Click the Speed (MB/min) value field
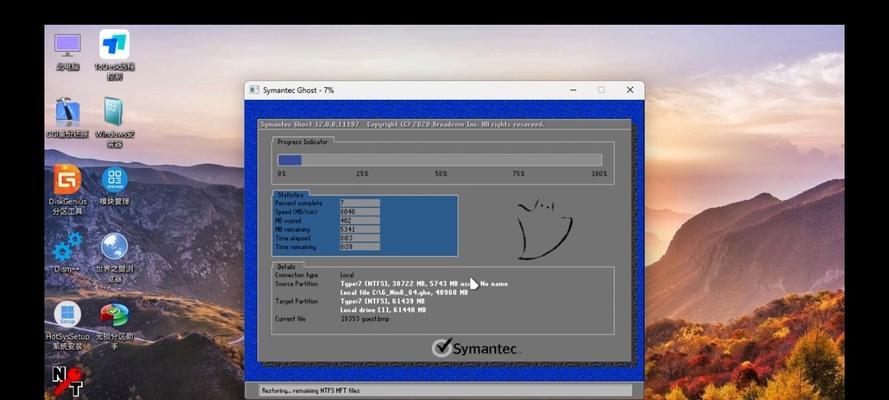Image resolution: width=889 pixels, height=400 pixels. [359, 212]
